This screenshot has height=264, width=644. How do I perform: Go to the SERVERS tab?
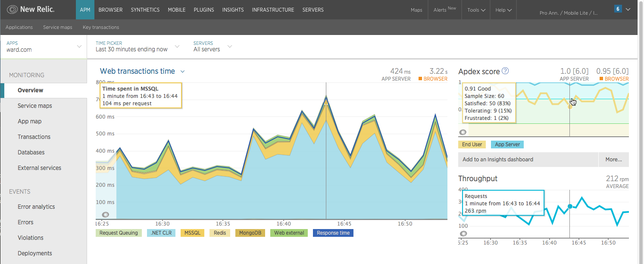pyautogui.click(x=313, y=10)
